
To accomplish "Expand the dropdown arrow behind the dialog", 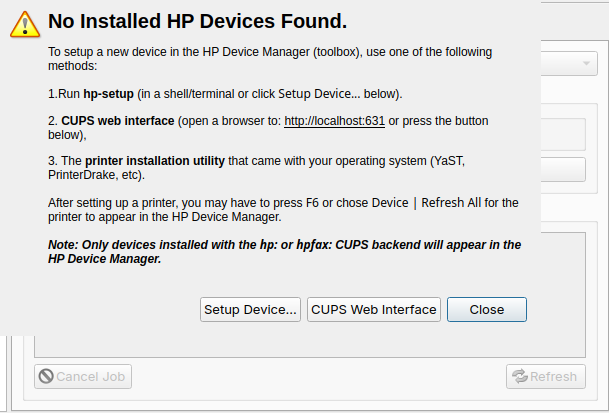I will coord(586,64).
